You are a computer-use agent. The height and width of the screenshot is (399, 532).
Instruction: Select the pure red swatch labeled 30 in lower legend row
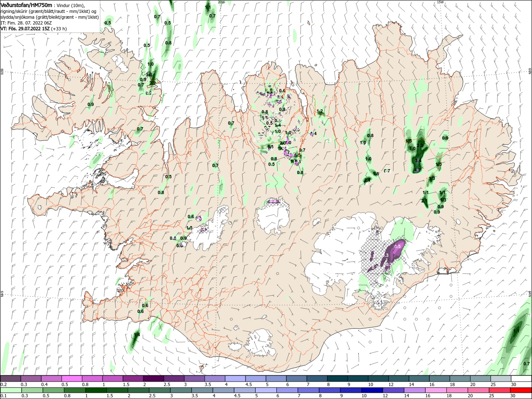tap(521, 390)
